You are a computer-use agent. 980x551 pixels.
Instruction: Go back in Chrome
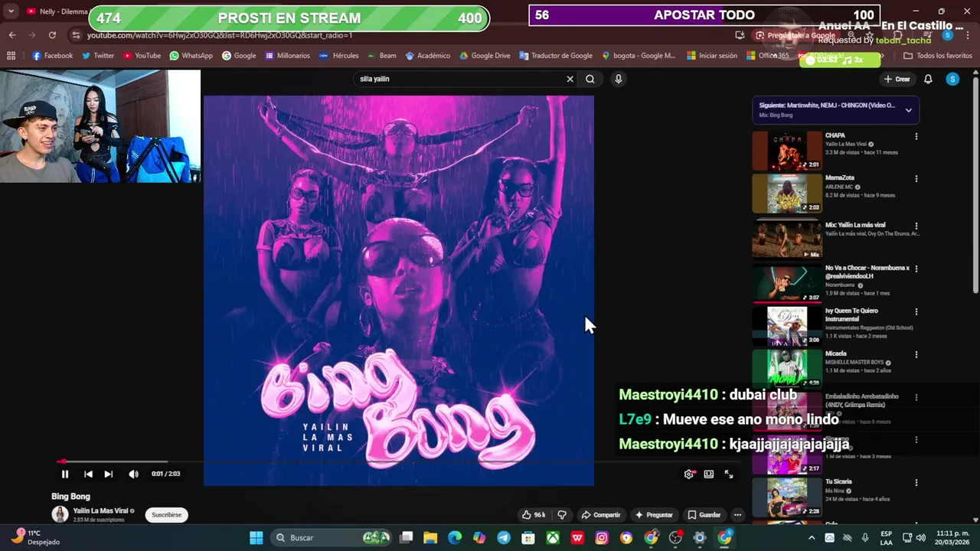pyautogui.click(x=12, y=35)
